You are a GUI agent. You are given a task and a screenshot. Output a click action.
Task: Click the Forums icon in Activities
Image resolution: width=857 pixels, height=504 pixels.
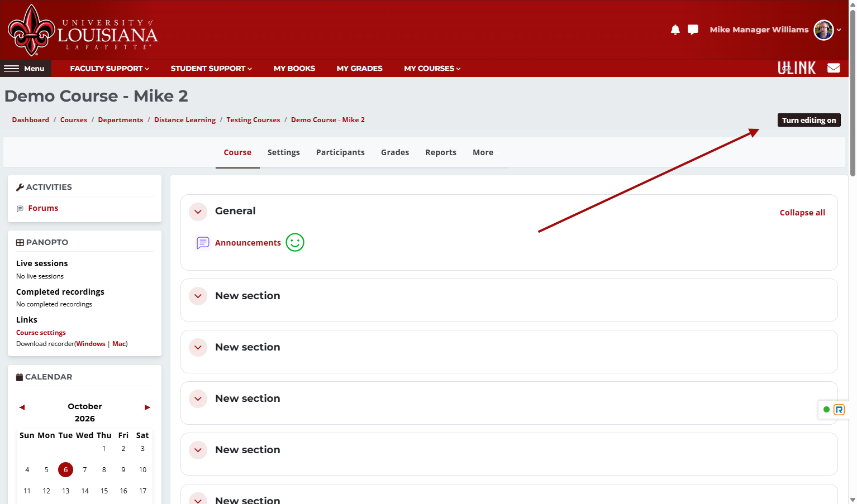tap(20, 209)
